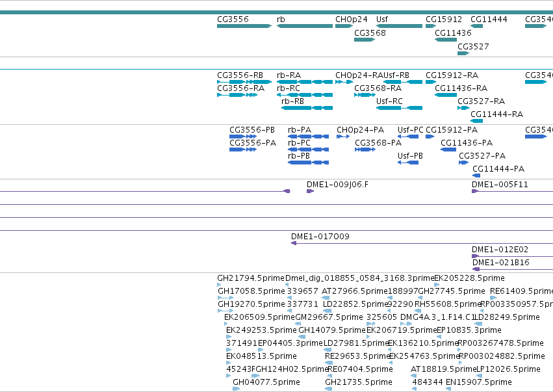Click the GH21735.5prime EST label
This screenshot has height=392, width=553.
(x=359, y=382)
